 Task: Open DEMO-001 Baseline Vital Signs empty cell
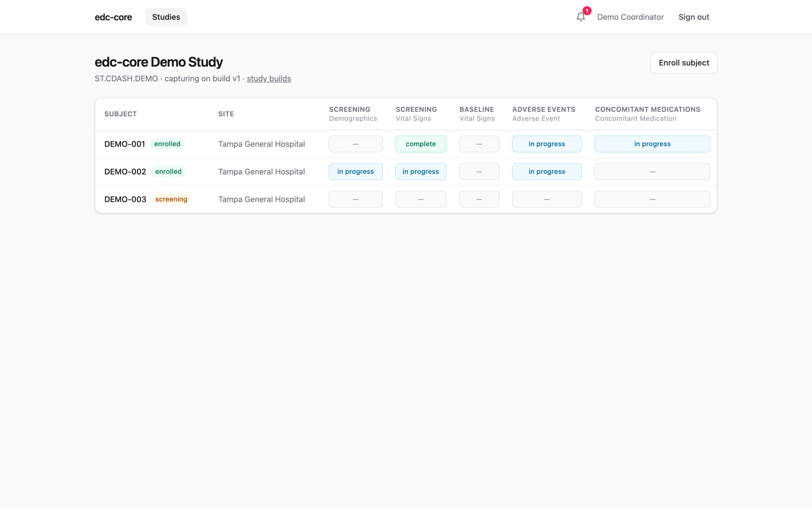pyautogui.click(x=479, y=144)
